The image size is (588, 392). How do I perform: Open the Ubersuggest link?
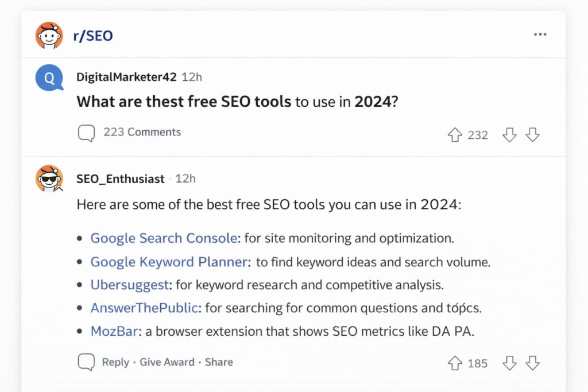click(130, 285)
